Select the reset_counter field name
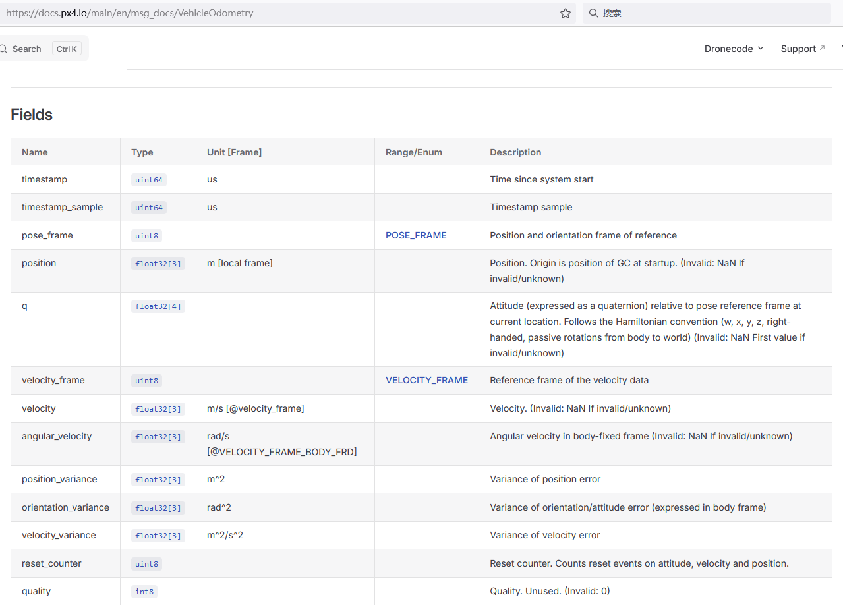Screen dimensions: 843x616 pyautogui.click(x=51, y=563)
